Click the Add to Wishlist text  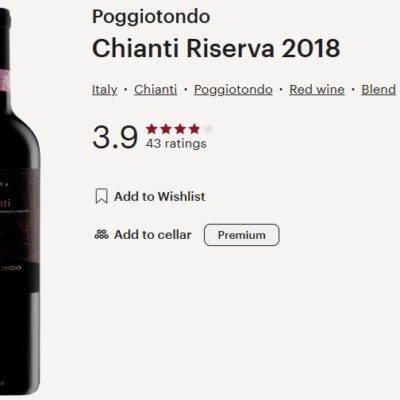160,196
